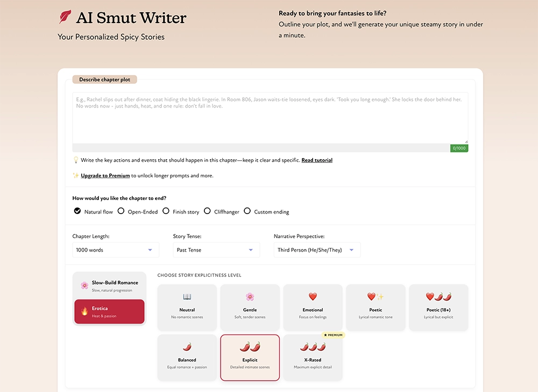Choose the X-Rated premium tile
Screen dimensions: 538x392
(313, 357)
